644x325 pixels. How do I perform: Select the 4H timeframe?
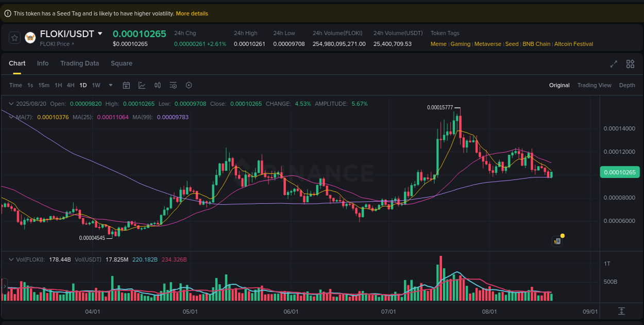pyautogui.click(x=71, y=85)
